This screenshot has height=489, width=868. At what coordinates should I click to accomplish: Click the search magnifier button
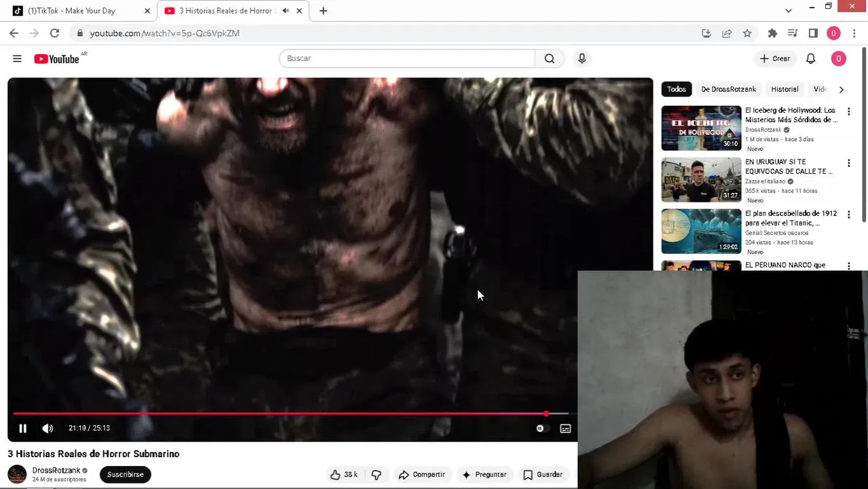pyautogui.click(x=549, y=58)
